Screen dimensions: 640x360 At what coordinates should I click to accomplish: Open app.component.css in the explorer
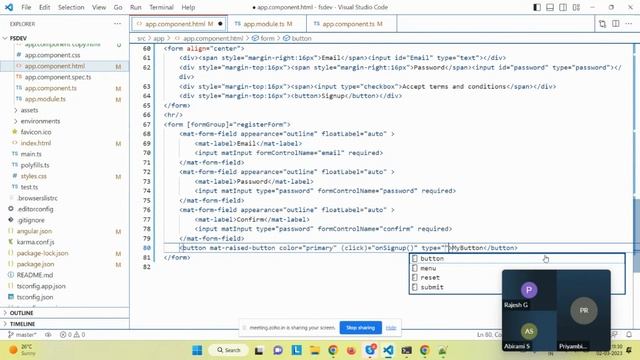(52, 55)
